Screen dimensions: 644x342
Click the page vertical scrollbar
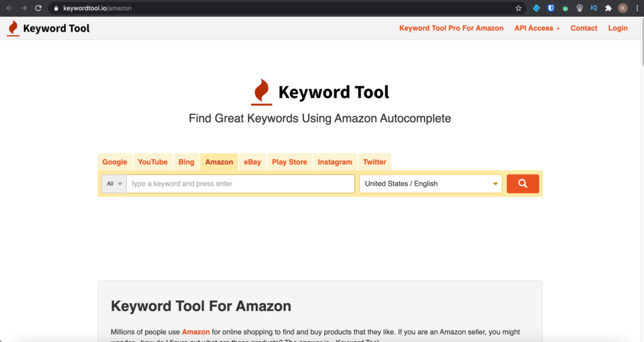tap(641, 41)
